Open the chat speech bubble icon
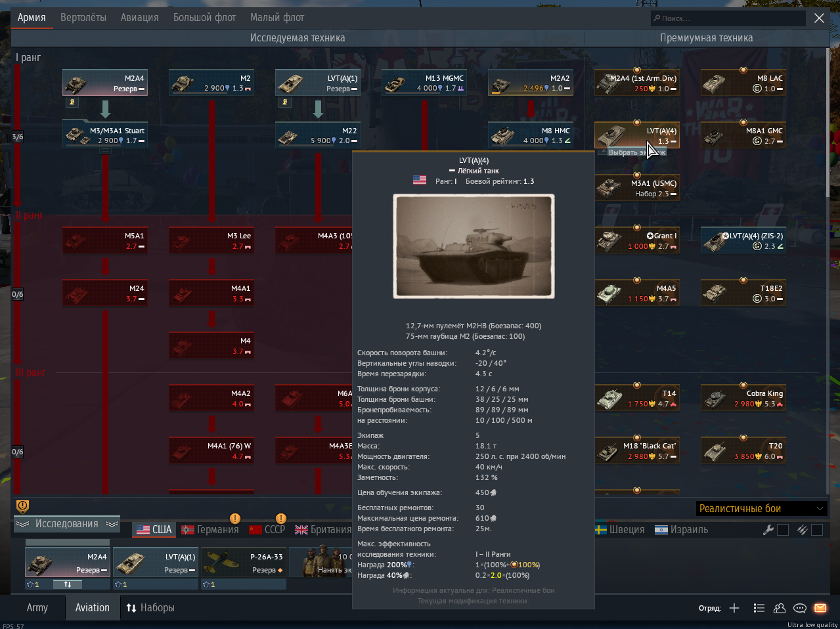The image size is (840, 629). pyautogui.click(x=800, y=608)
